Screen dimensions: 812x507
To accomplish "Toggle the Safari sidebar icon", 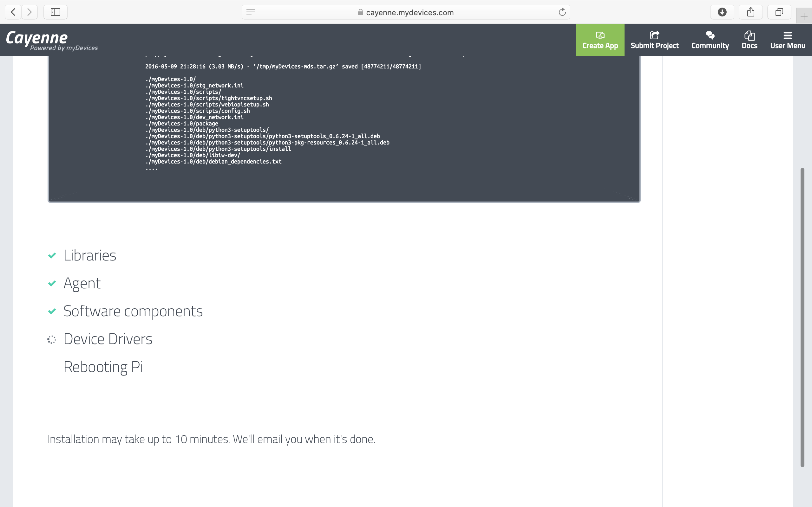I will point(56,12).
